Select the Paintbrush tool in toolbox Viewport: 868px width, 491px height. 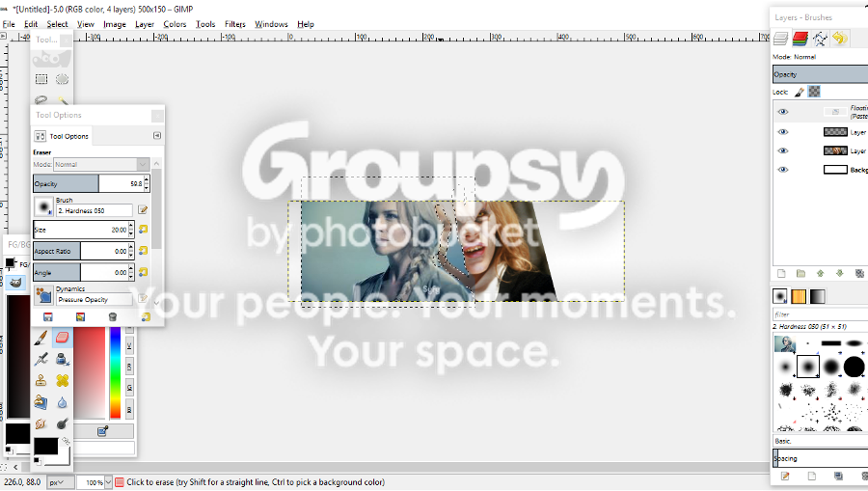(41, 337)
